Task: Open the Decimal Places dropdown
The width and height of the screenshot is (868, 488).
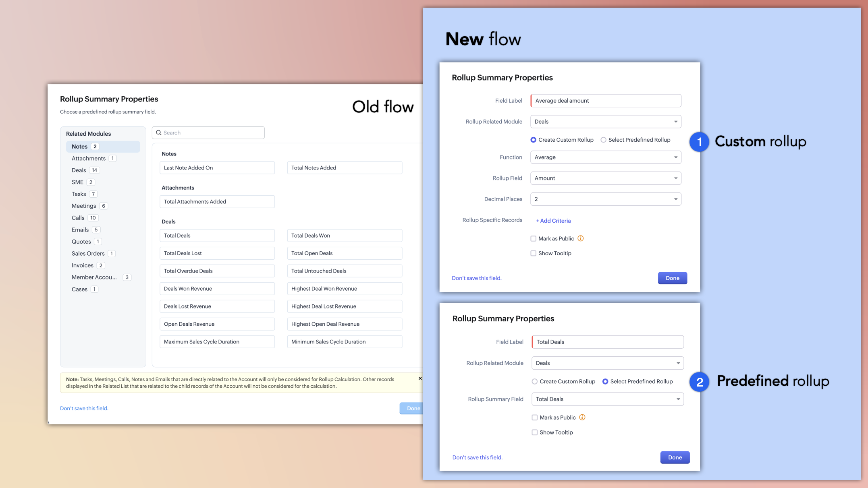Action: (x=606, y=199)
